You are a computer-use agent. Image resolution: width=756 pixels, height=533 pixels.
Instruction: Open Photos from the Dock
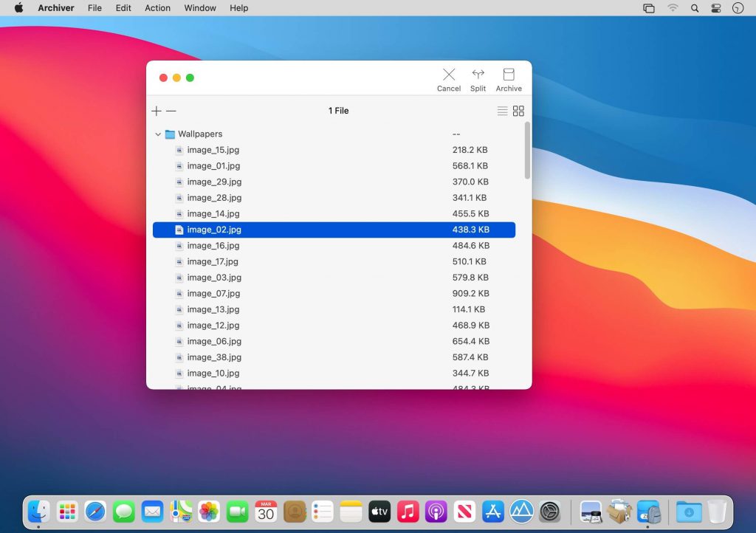pyautogui.click(x=209, y=511)
